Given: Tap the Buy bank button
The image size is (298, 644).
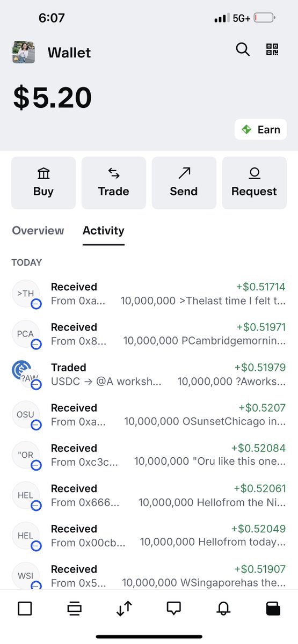Looking at the screenshot, I should [x=43, y=182].
